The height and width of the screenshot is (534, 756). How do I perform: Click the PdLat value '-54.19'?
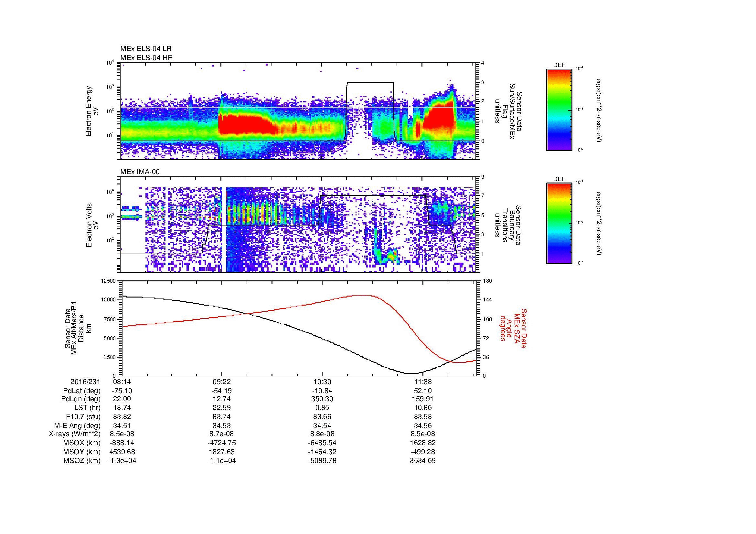pyautogui.click(x=222, y=391)
